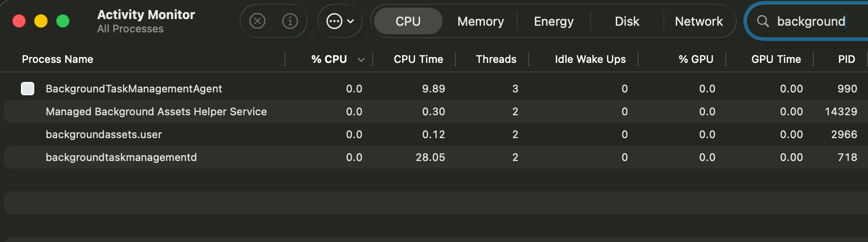
Task: Sort by Idle Wake Ups column
Action: click(x=590, y=59)
